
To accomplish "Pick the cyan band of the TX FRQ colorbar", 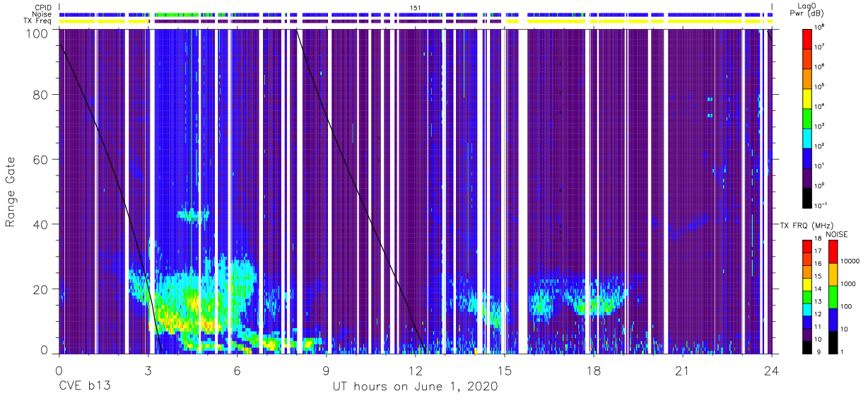I will click(x=807, y=309).
